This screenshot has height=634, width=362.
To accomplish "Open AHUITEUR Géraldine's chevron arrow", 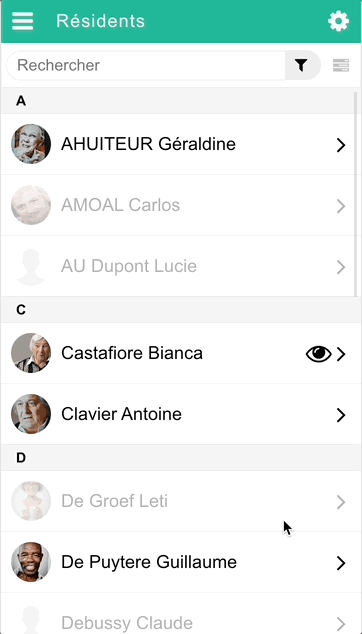I will (341, 145).
